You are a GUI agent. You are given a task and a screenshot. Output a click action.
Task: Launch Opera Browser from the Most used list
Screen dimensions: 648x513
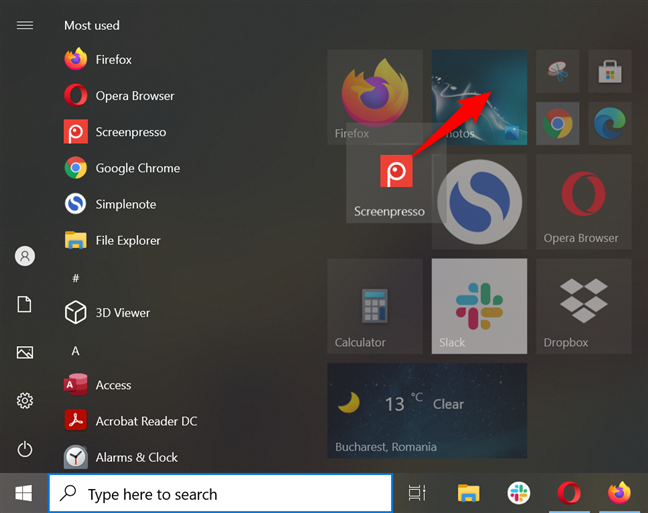pos(119,95)
